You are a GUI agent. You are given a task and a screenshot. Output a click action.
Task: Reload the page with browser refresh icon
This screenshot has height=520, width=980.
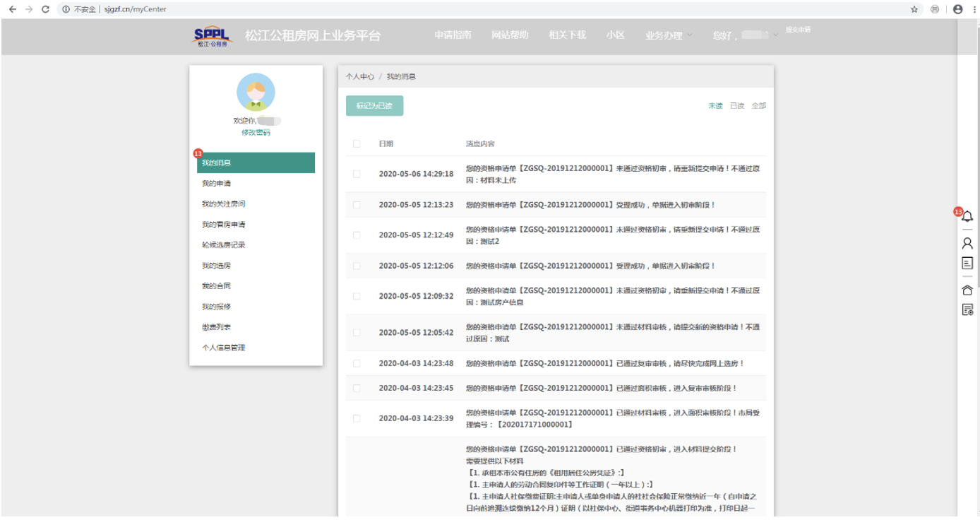[46, 9]
